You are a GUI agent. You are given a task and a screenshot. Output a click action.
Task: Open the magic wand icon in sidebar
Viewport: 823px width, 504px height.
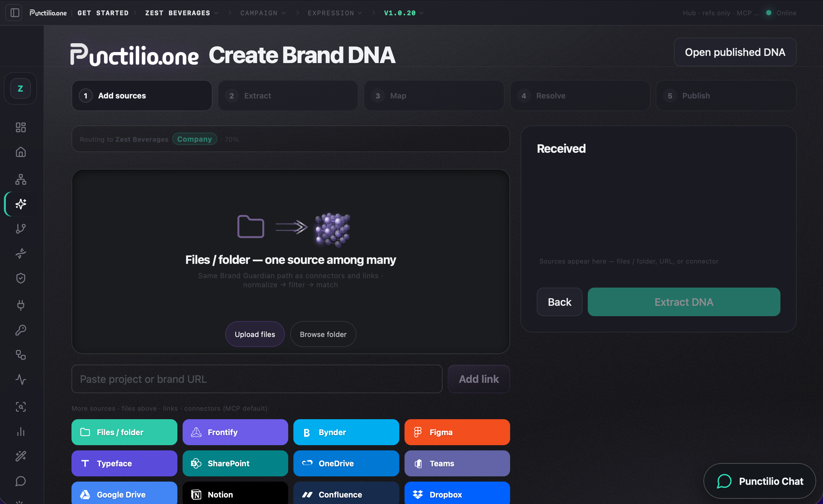pyautogui.click(x=21, y=456)
